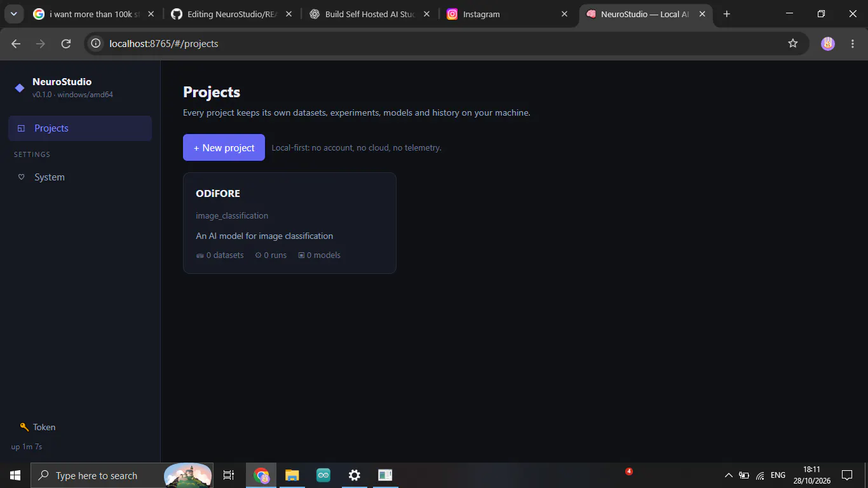868x488 pixels.
Task: Open the Windows Start menu
Action: 15,475
